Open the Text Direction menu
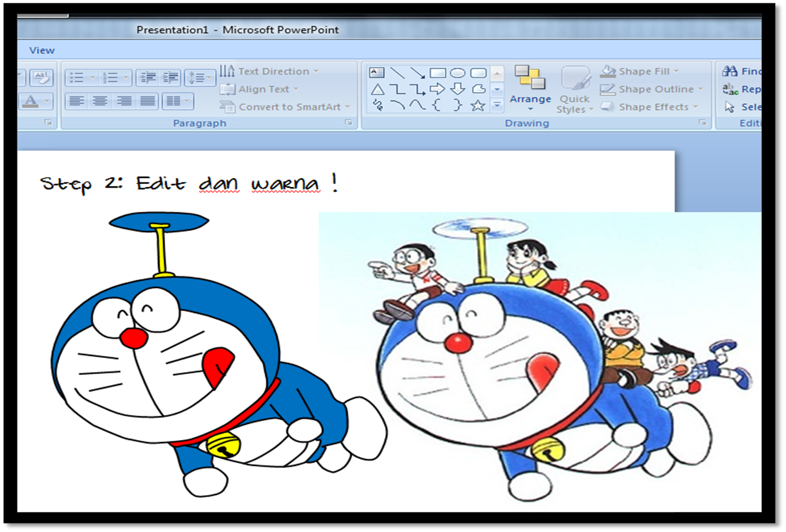786x532 pixels. (x=269, y=71)
